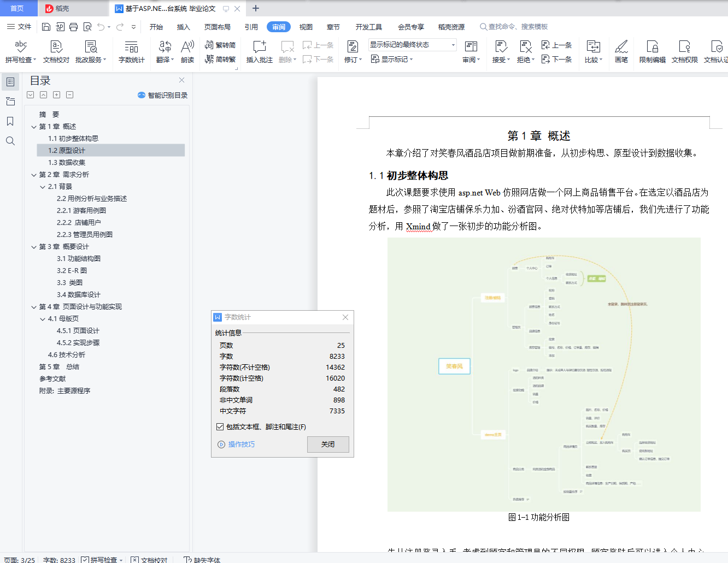Viewport: 728px width, 563px height.
Task: Open the 比较 compare documents tool
Action: (x=594, y=51)
